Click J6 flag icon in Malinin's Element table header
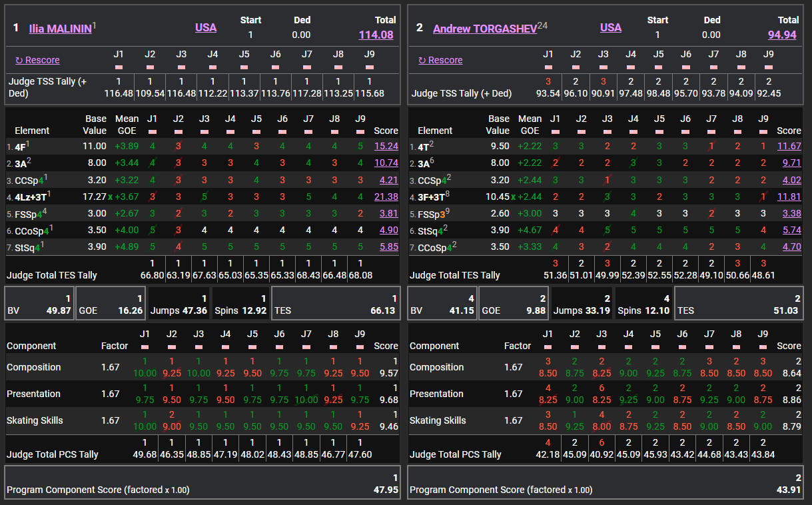812x505 pixels. 282,131
